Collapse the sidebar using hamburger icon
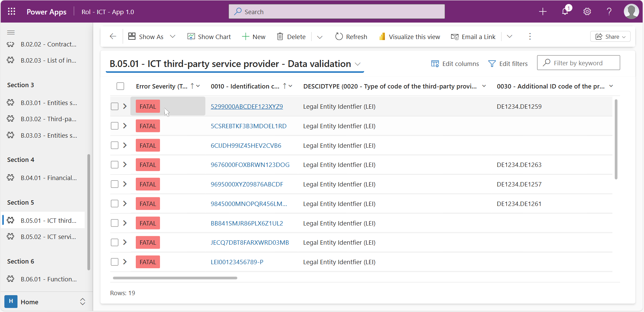 point(11,32)
